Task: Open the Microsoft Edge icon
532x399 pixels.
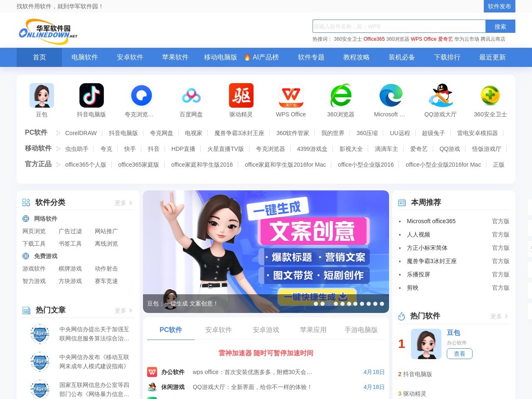Action: pos(391,95)
